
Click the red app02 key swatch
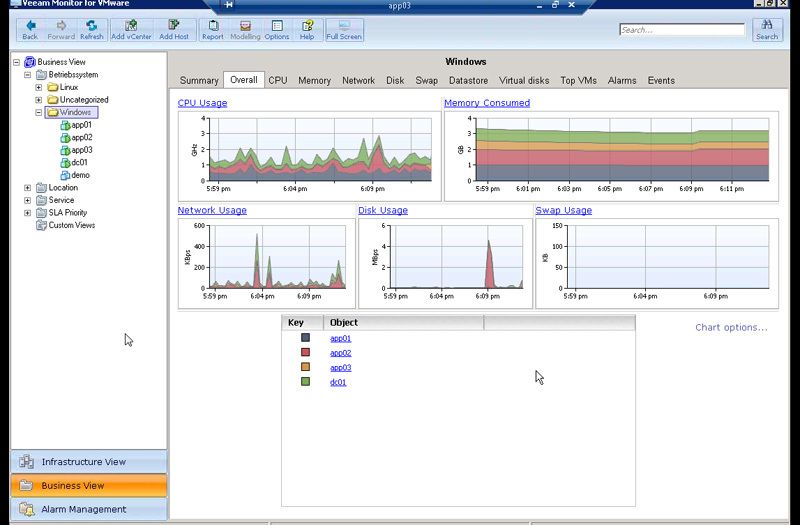tap(306, 352)
